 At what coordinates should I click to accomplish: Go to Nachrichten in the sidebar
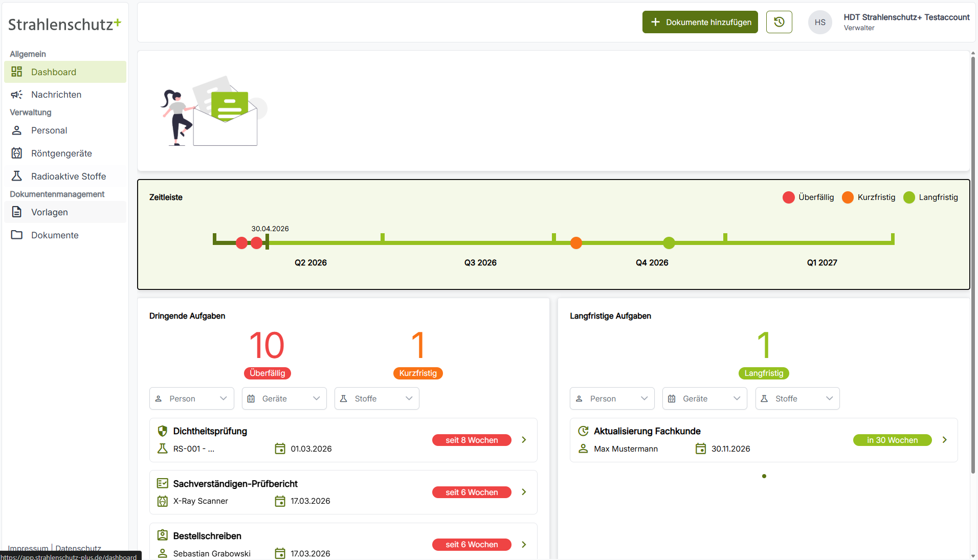(x=65, y=95)
